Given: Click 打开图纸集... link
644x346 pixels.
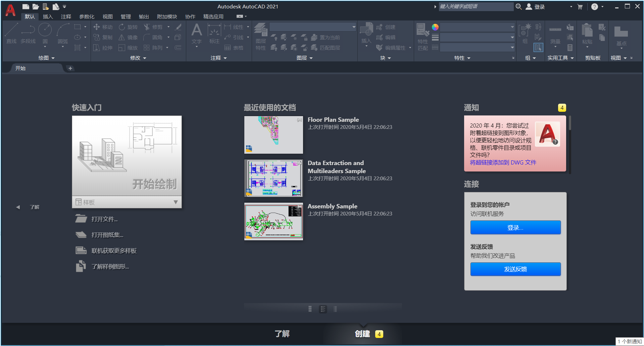Looking at the screenshot, I should [x=107, y=235].
